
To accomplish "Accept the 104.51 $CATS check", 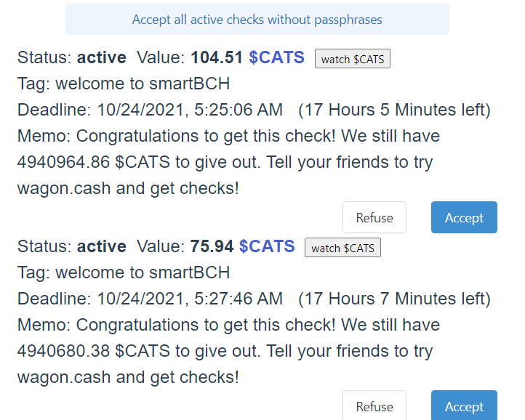I will tap(464, 217).
